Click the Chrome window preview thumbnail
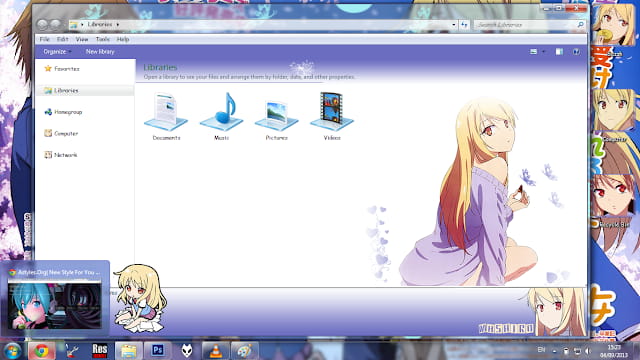This screenshot has width=640, height=360. [x=55, y=304]
